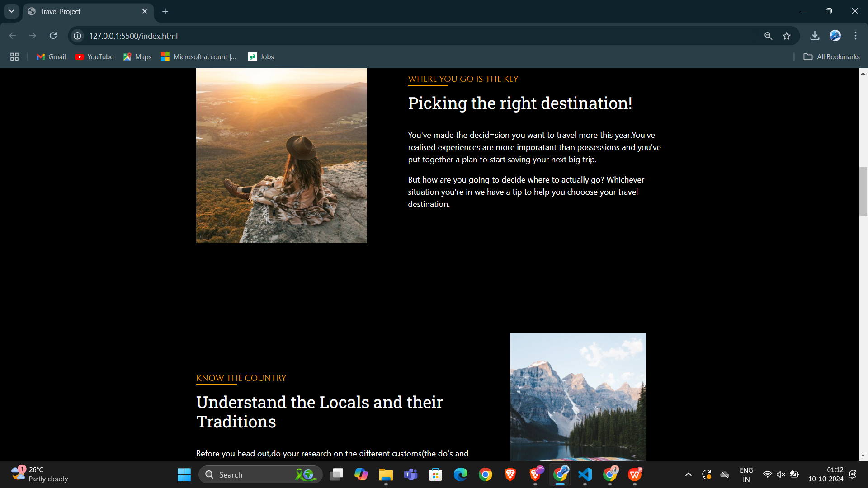Click paragraph starting 'You've made the decid=sion'
Viewport: 868px width, 488px height.
(x=534, y=147)
